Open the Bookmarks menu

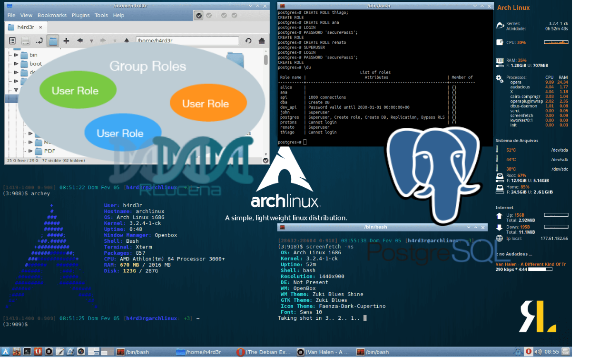52,15
